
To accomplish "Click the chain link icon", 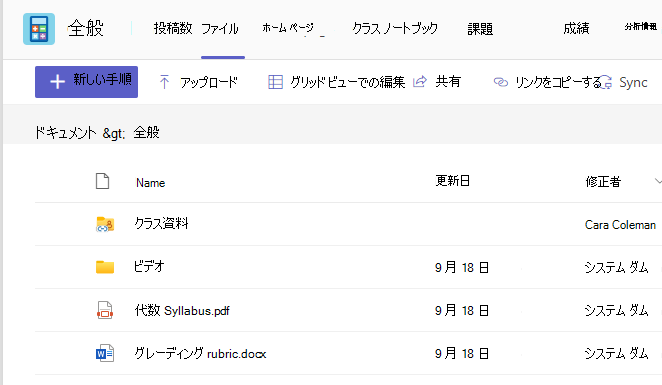I will click(x=501, y=82).
